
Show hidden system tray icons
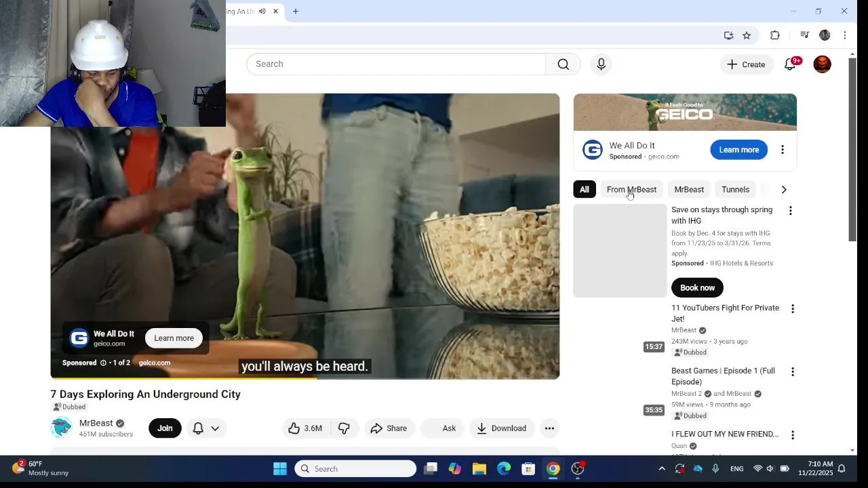tap(662, 469)
